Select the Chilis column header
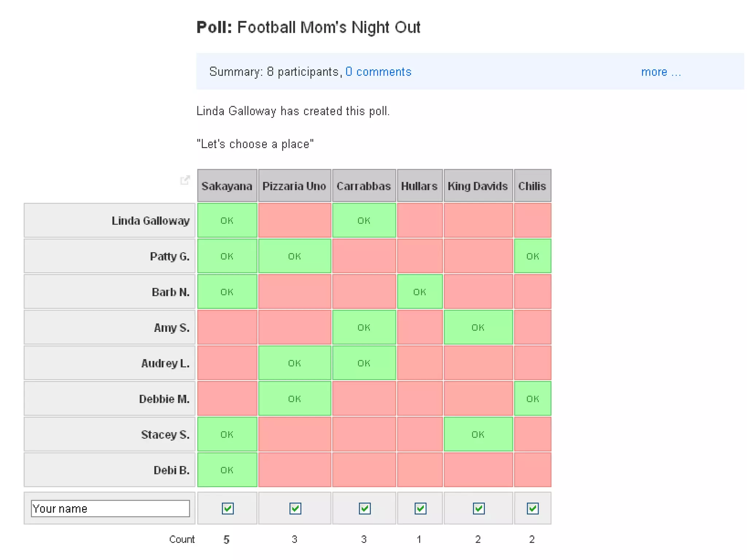Viewport: 747px width, 560px height. 532,186
